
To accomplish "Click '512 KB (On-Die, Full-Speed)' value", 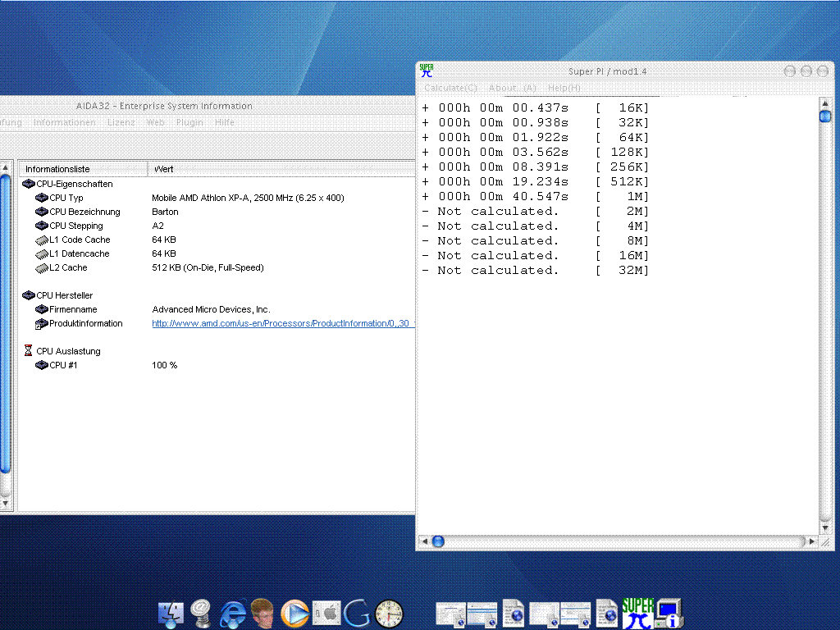I will pyautogui.click(x=208, y=268).
